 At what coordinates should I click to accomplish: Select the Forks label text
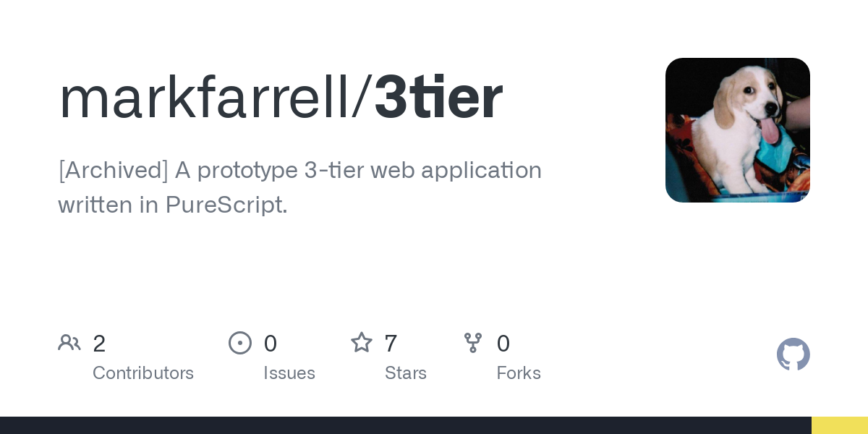(x=519, y=373)
